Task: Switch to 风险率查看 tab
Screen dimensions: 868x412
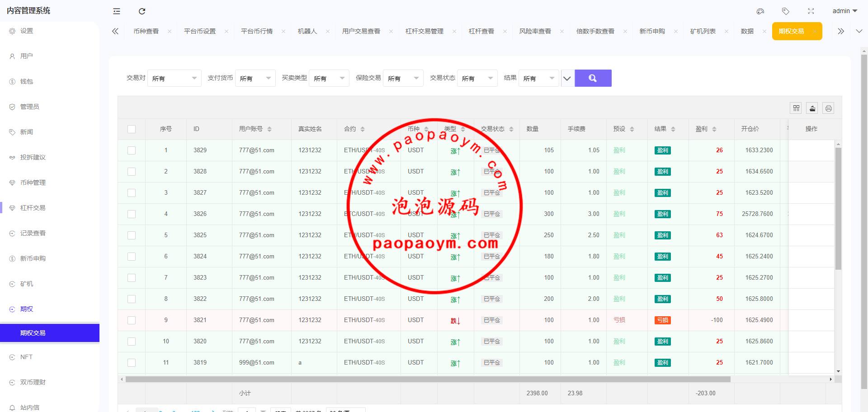Action: pos(535,31)
